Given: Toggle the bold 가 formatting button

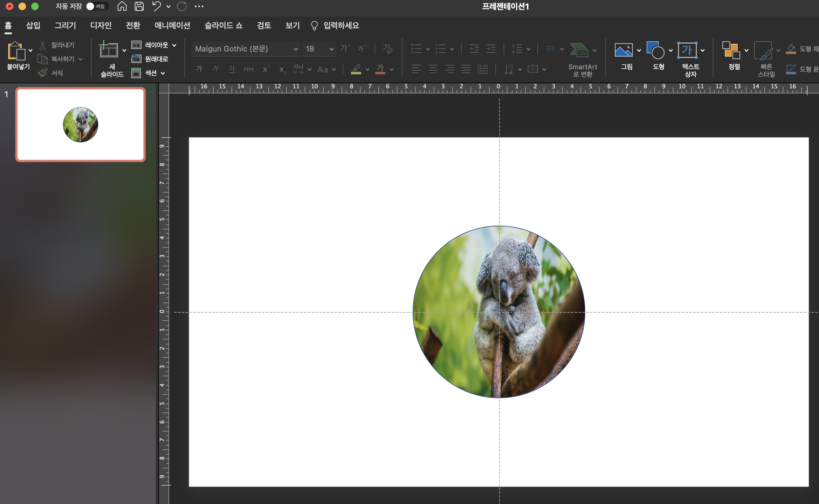Looking at the screenshot, I should pos(199,69).
